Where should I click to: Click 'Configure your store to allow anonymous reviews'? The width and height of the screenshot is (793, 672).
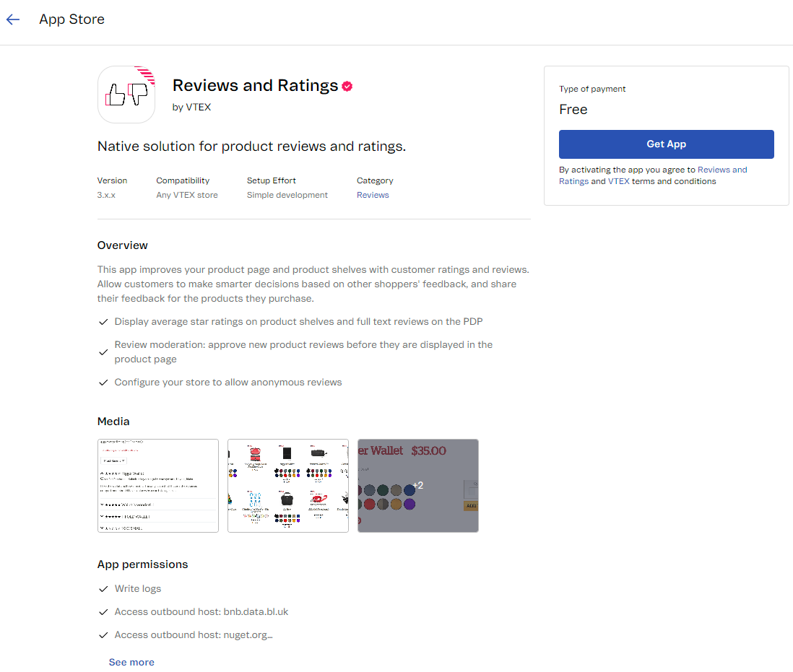click(x=228, y=383)
